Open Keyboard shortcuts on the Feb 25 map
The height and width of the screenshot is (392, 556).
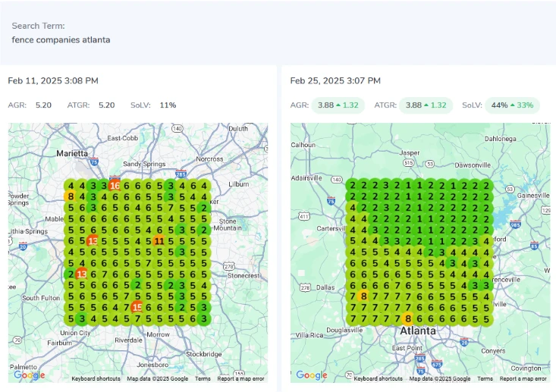coord(379,378)
